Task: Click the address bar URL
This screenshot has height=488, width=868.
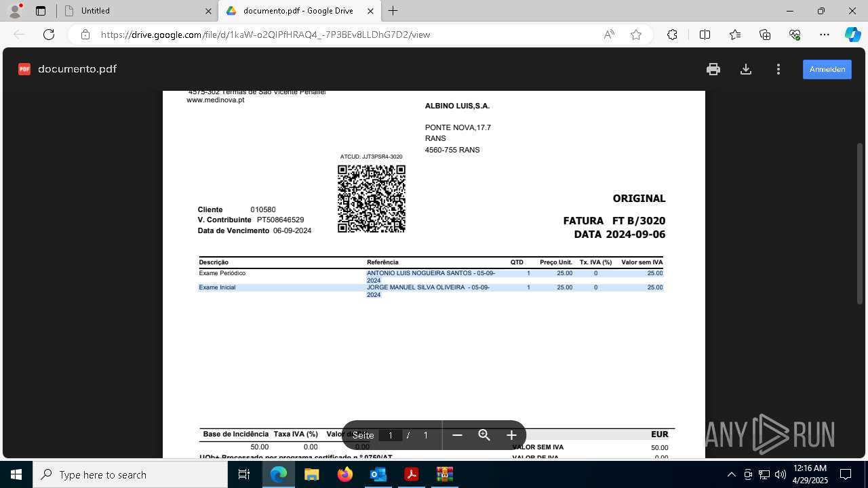Action: click(265, 35)
